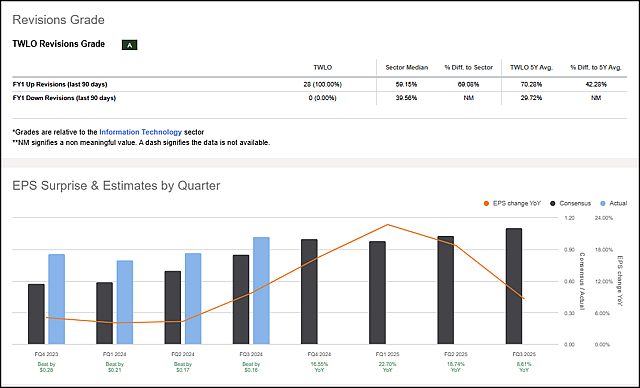Click the 'TWLO Revisions Grade' label
Image resolution: width=640 pixels, height=388 pixels.
59,44
